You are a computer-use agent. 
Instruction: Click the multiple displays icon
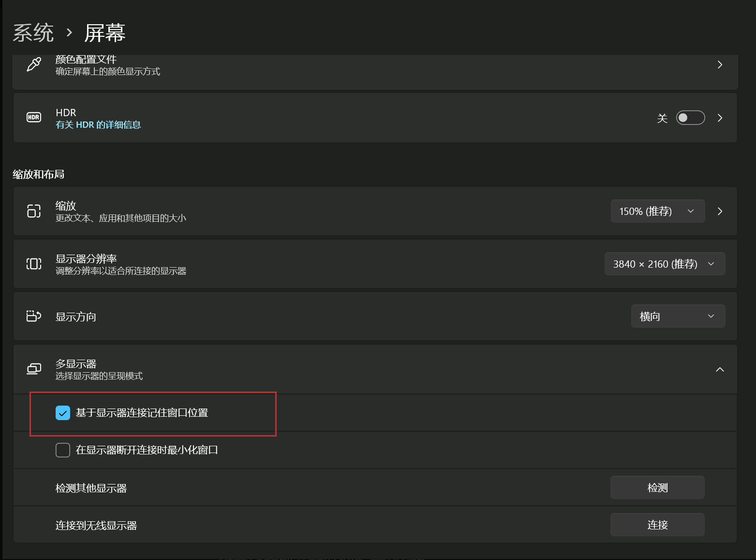pyautogui.click(x=34, y=369)
